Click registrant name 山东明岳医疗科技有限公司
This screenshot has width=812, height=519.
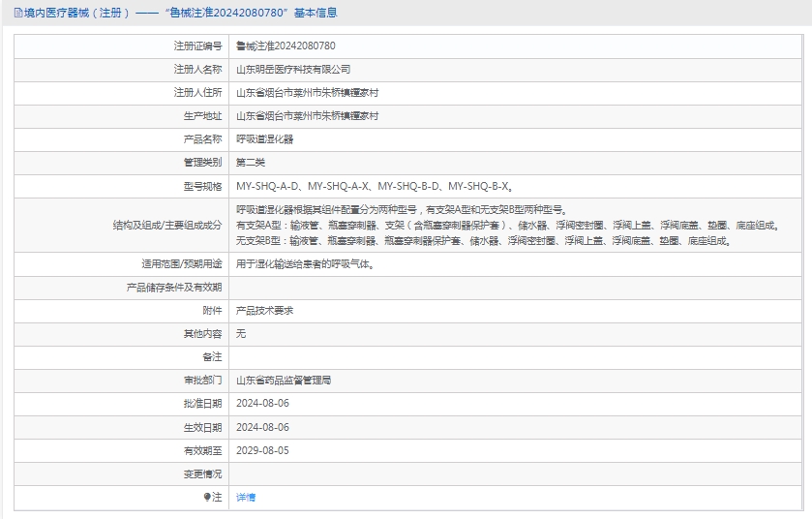click(x=293, y=69)
